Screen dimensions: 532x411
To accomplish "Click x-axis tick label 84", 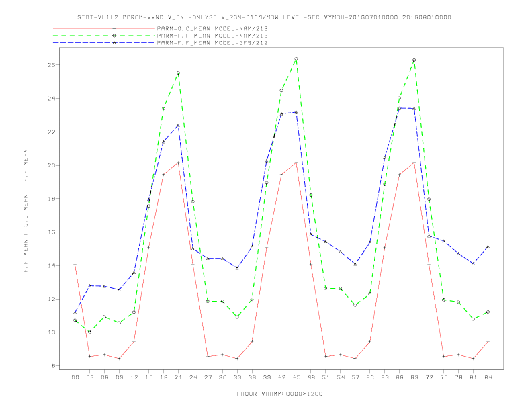I will (x=488, y=377).
